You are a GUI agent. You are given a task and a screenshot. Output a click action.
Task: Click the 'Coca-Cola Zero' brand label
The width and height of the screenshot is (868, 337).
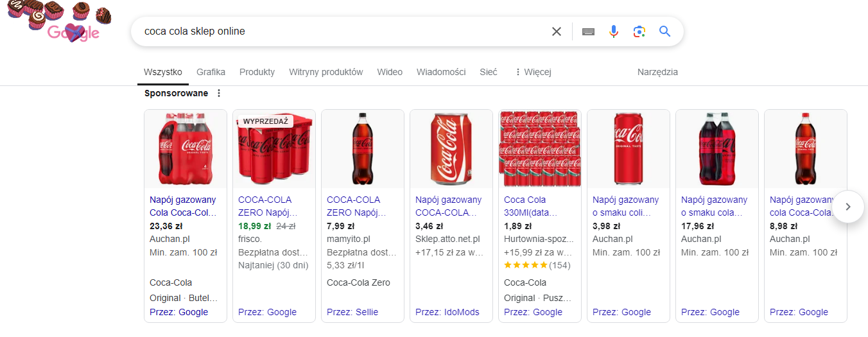click(358, 282)
